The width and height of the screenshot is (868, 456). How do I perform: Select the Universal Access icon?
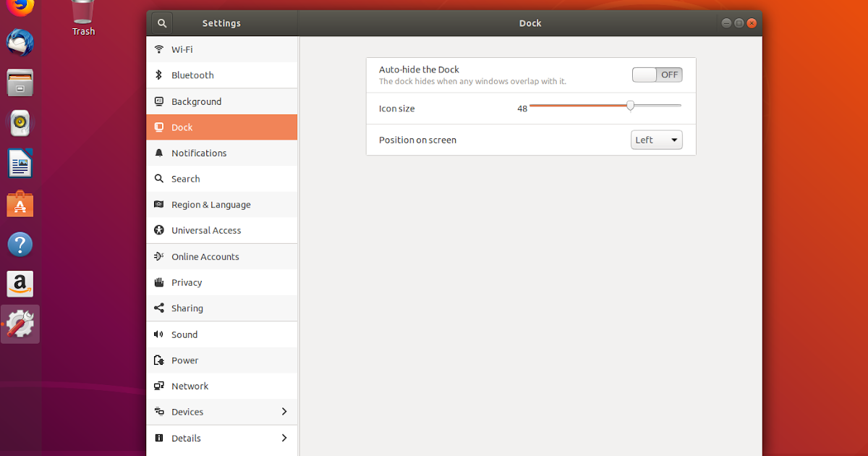coord(159,230)
